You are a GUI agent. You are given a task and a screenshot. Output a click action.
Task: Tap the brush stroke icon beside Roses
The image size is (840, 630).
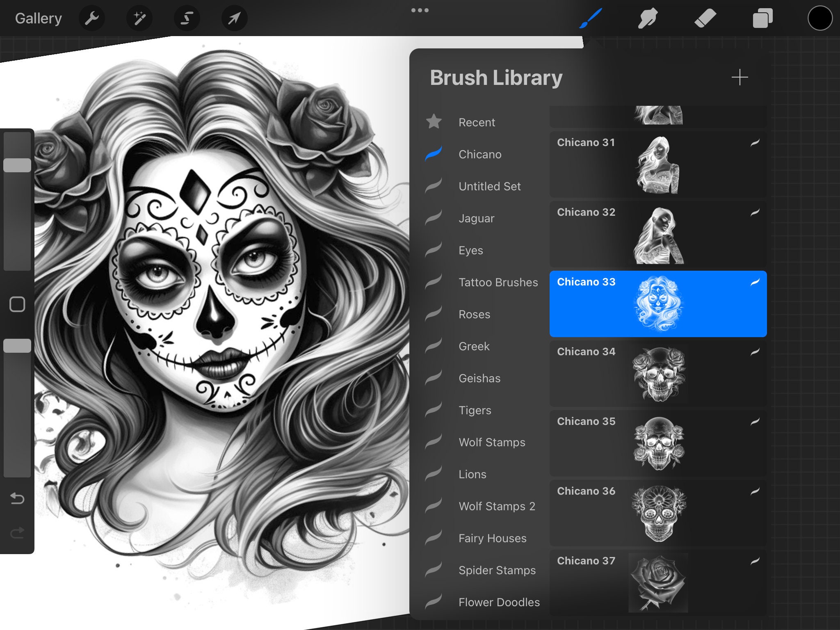[434, 314]
